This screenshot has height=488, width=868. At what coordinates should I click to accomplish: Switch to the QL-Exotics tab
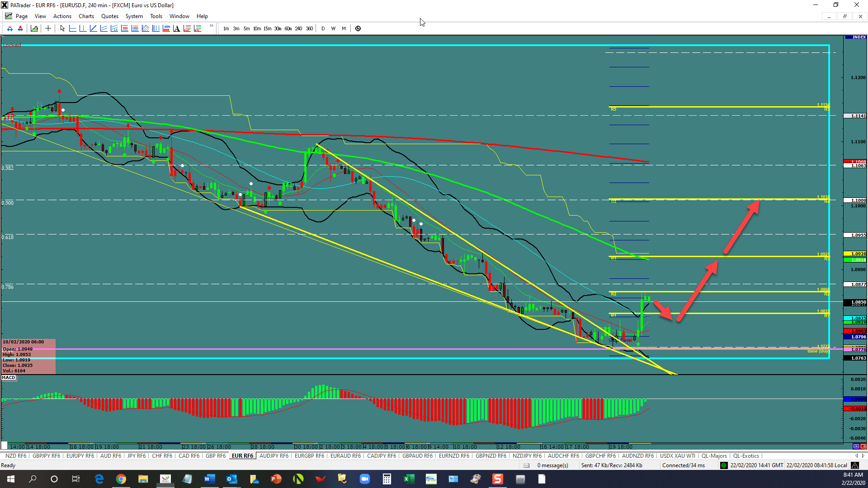click(746, 456)
